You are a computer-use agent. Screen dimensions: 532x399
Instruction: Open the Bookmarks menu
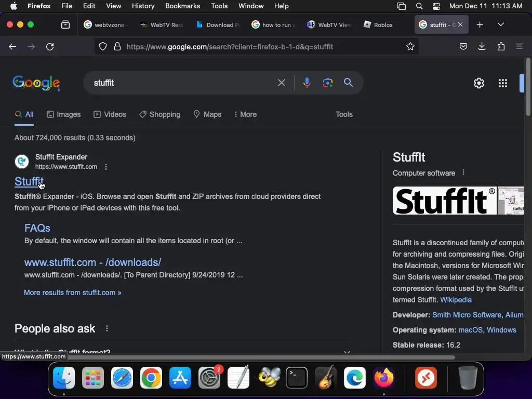(182, 6)
